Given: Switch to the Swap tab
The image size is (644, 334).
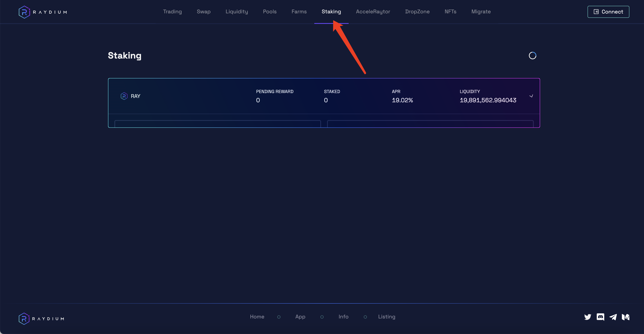Looking at the screenshot, I should [203, 12].
